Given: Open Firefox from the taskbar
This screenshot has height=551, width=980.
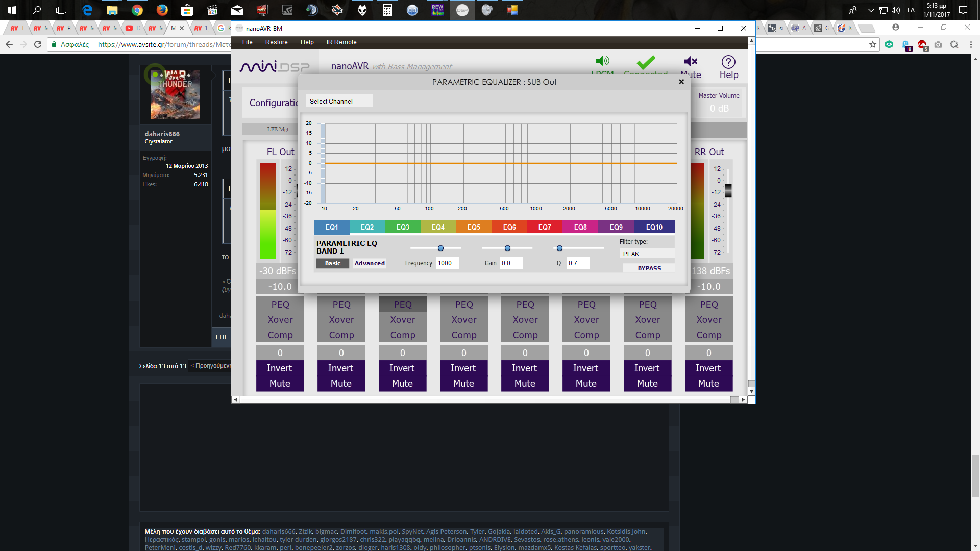Looking at the screenshot, I should [162, 10].
